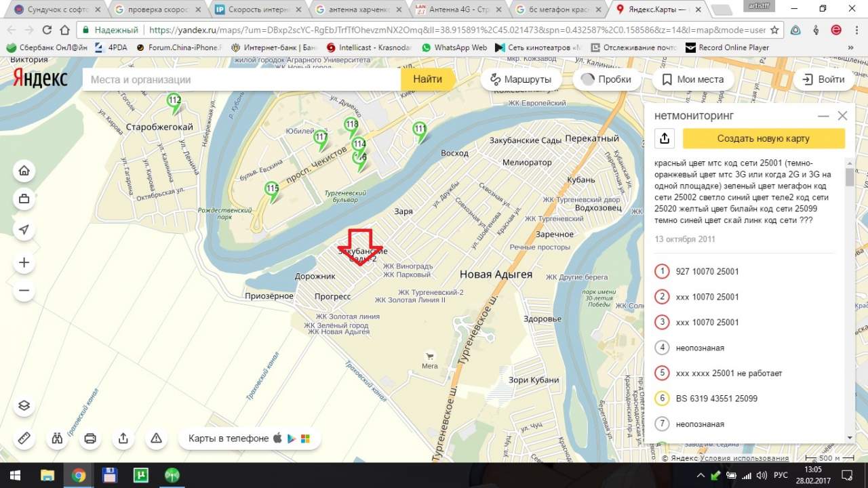Open Мои места bookmarks

693,79
